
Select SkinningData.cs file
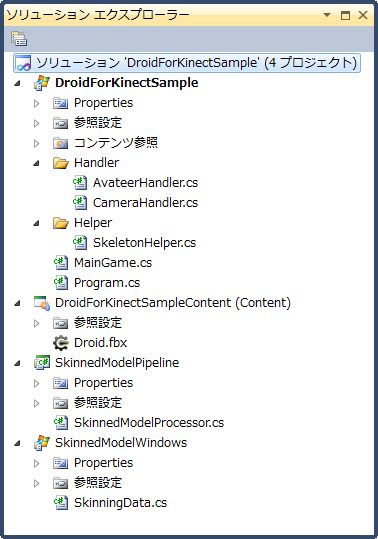pyautogui.click(x=120, y=503)
